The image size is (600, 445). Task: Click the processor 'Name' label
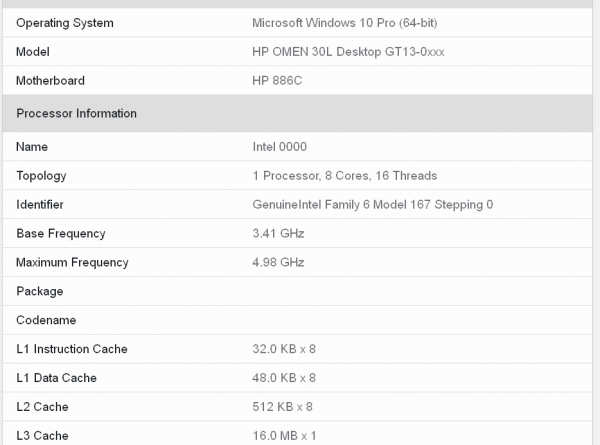[x=32, y=147]
